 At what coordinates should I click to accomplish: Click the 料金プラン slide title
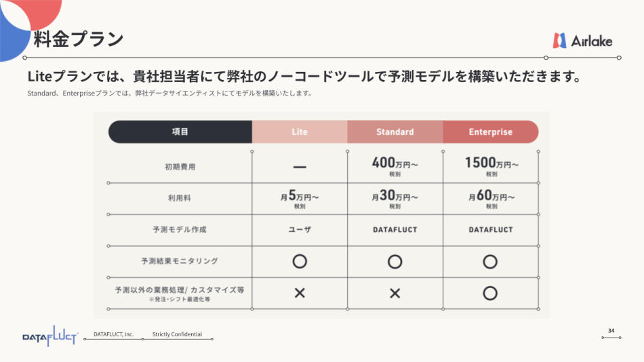79,39
